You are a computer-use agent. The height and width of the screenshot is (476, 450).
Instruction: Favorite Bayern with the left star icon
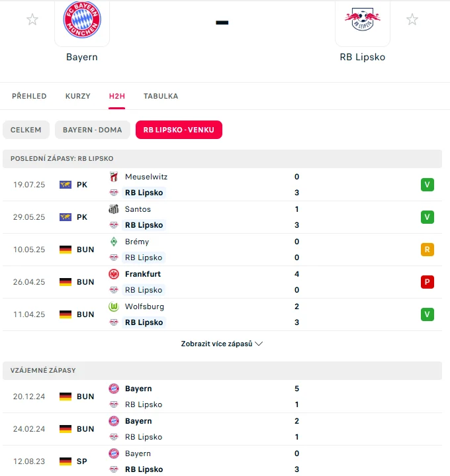point(32,19)
